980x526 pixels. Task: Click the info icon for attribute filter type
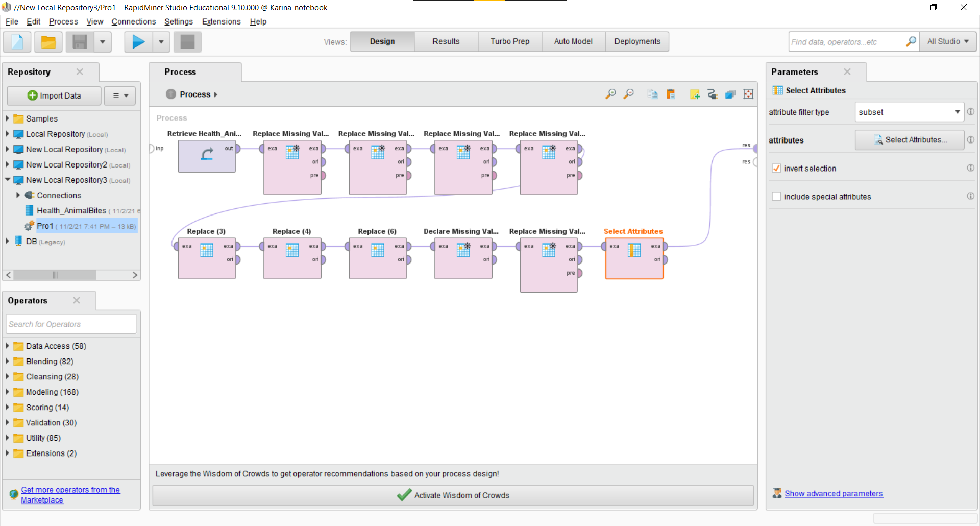(x=970, y=112)
